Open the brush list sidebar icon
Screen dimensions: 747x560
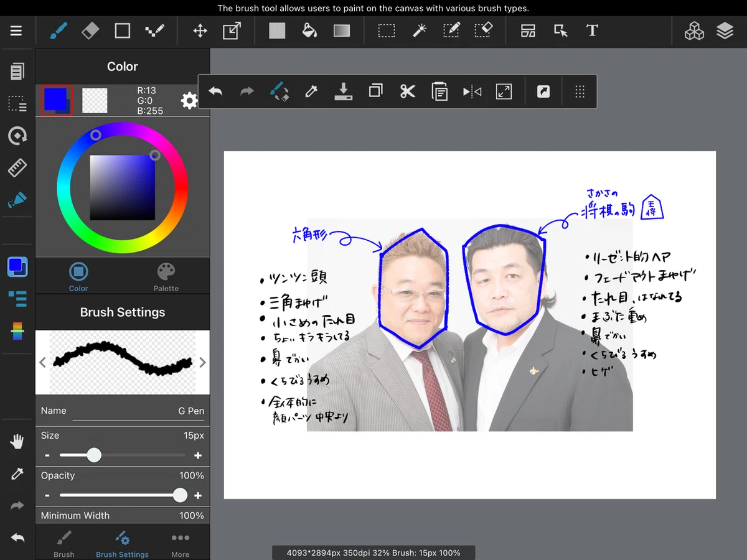pos(17,299)
